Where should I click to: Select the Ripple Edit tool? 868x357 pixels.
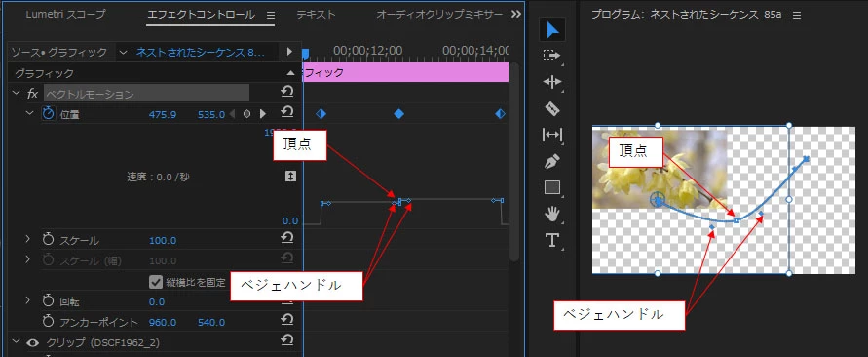(x=552, y=82)
